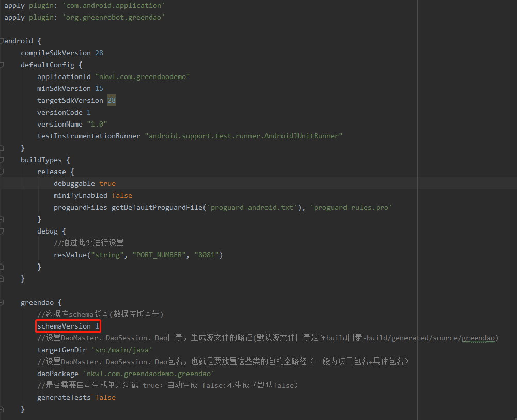The height and width of the screenshot is (420, 517).
Task: Click comment above schemaVersion
Action: (100, 314)
